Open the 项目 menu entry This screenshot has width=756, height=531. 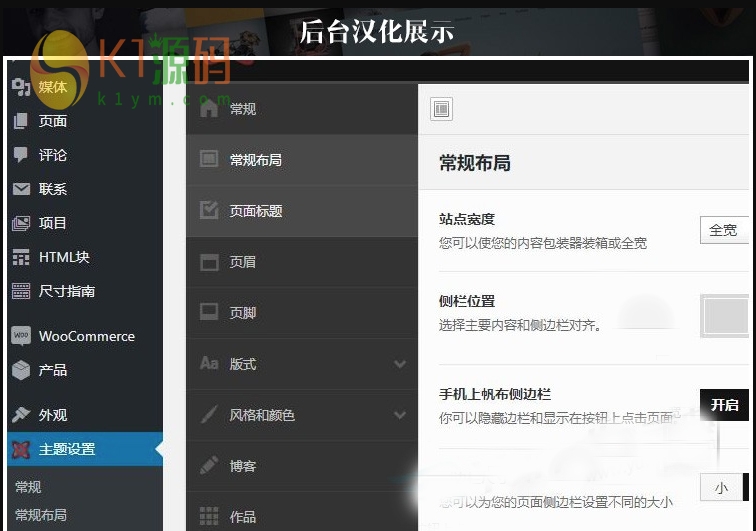pos(53,223)
